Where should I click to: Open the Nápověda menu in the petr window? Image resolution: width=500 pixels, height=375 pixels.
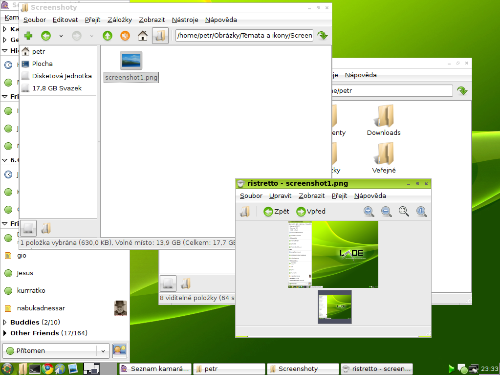[361, 75]
